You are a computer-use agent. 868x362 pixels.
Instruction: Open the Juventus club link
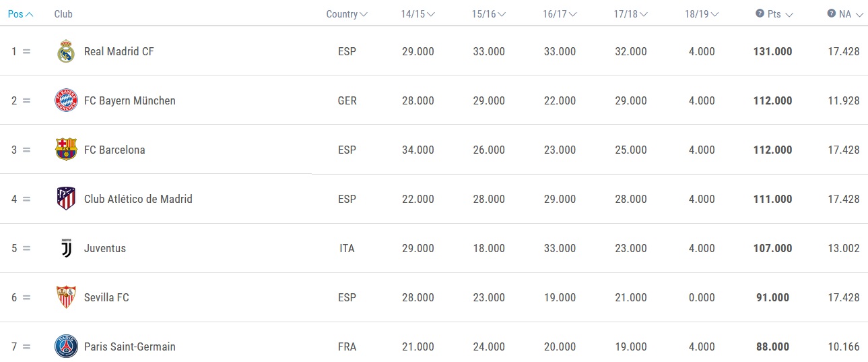tap(105, 248)
